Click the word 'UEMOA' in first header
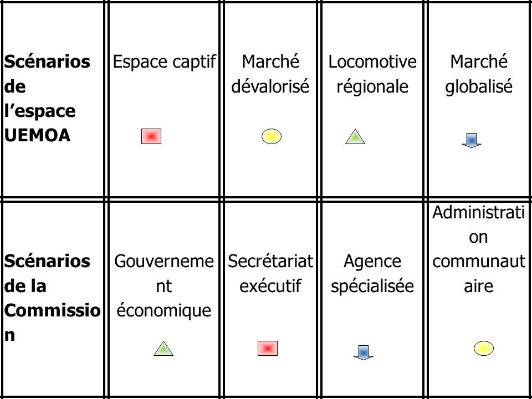Screen dimensions: 532x399 (37, 135)
